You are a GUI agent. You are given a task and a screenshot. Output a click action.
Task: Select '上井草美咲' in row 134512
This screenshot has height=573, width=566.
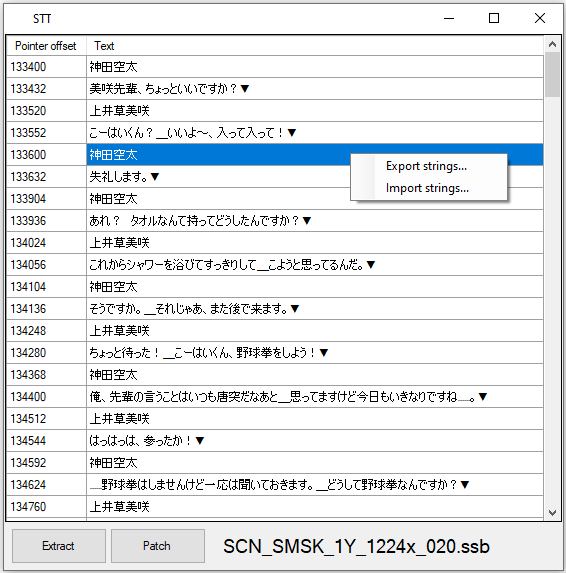(x=119, y=419)
